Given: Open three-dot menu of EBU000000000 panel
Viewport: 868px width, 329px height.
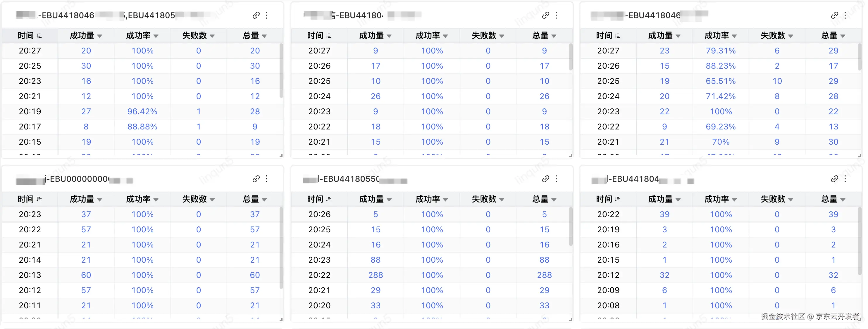Looking at the screenshot, I should [266, 179].
